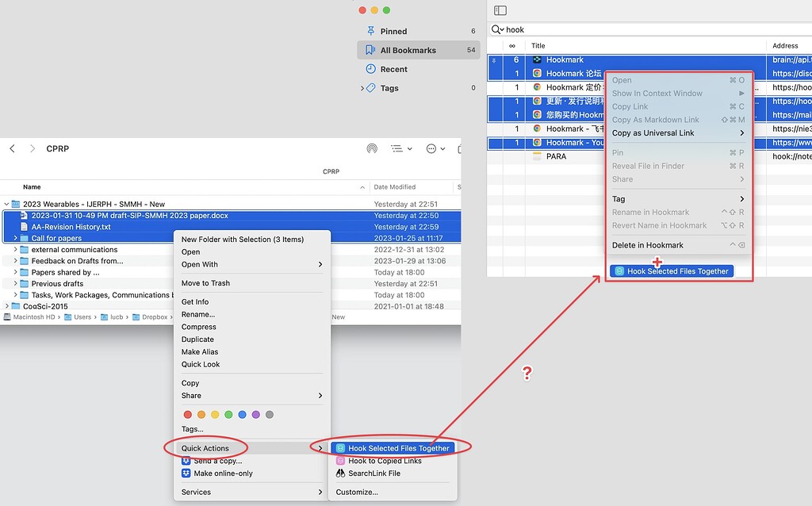The height and width of the screenshot is (506, 812).
Task: Choose Copy As Markdown Link in Hookmark menu
Action: click(x=653, y=119)
